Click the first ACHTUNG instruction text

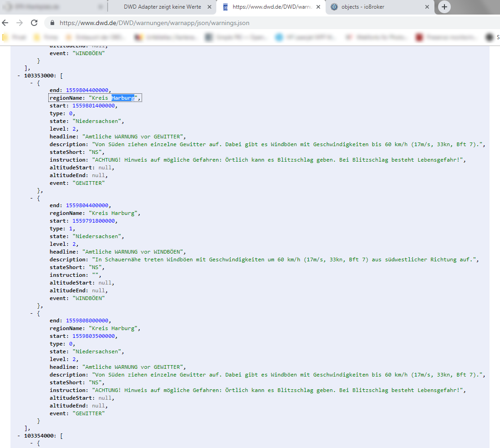point(277,160)
